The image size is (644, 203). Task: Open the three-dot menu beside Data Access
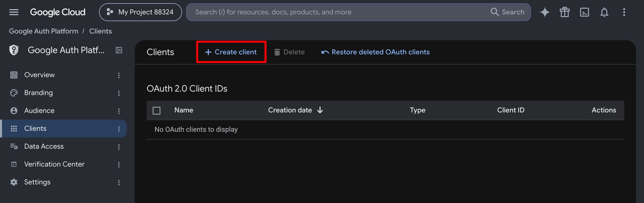pos(119,147)
